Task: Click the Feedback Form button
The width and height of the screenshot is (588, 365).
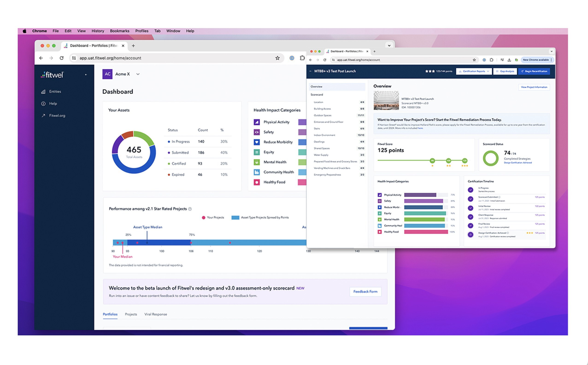Action: (x=365, y=292)
